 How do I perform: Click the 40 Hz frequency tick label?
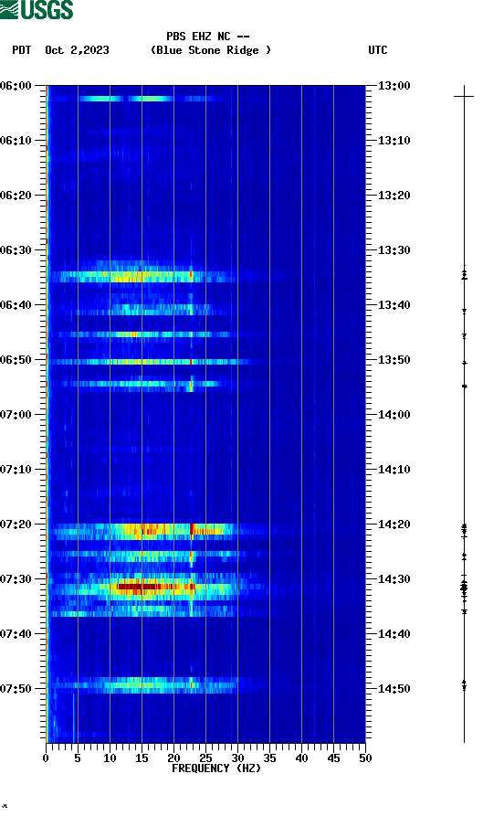[301, 758]
